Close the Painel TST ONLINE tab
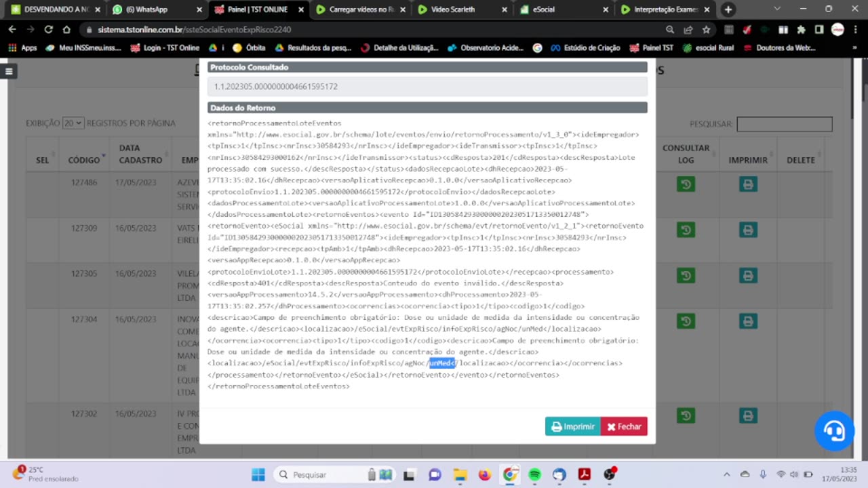 tap(302, 9)
